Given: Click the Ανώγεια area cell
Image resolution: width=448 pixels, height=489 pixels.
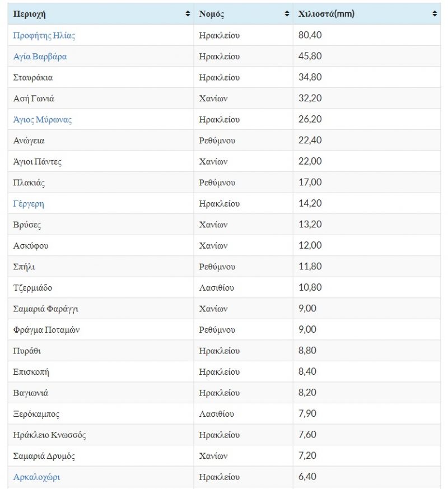Looking at the screenshot, I should coord(29,141).
